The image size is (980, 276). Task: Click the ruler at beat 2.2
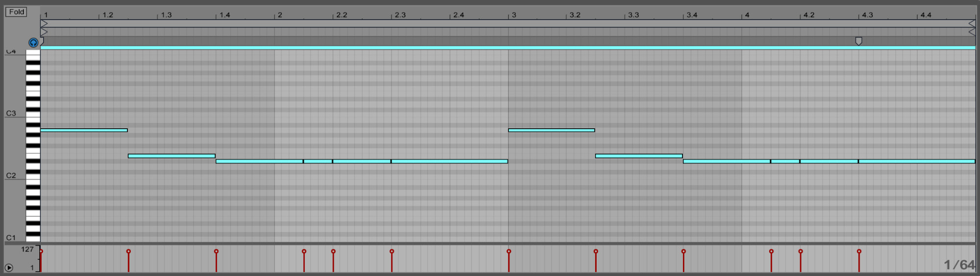pyautogui.click(x=341, y=15)
